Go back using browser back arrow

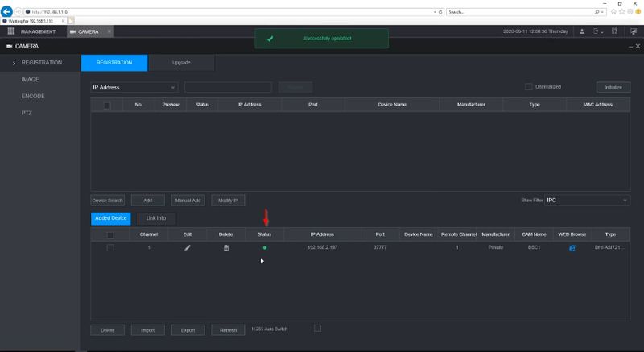(x=6, y=11)
